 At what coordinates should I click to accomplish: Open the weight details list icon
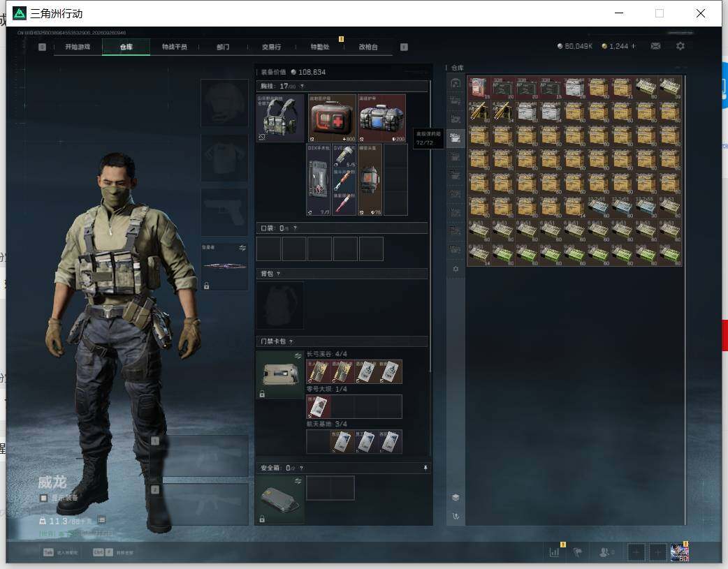pos(102,520)
